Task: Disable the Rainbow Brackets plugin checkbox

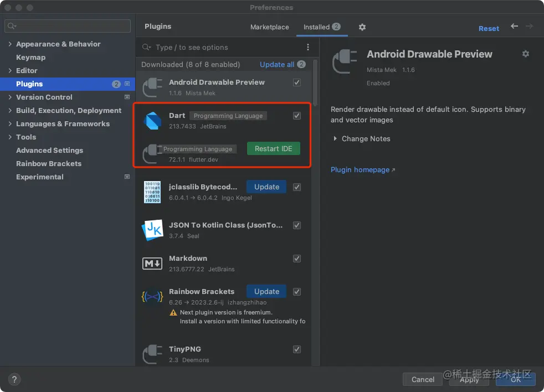Action: [296, 292]
